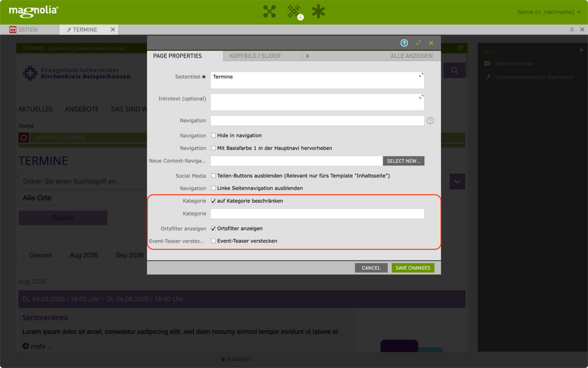Enable Event-Teaser verstecken checkbox
This screenshot has height=368, width=588.
213,241
